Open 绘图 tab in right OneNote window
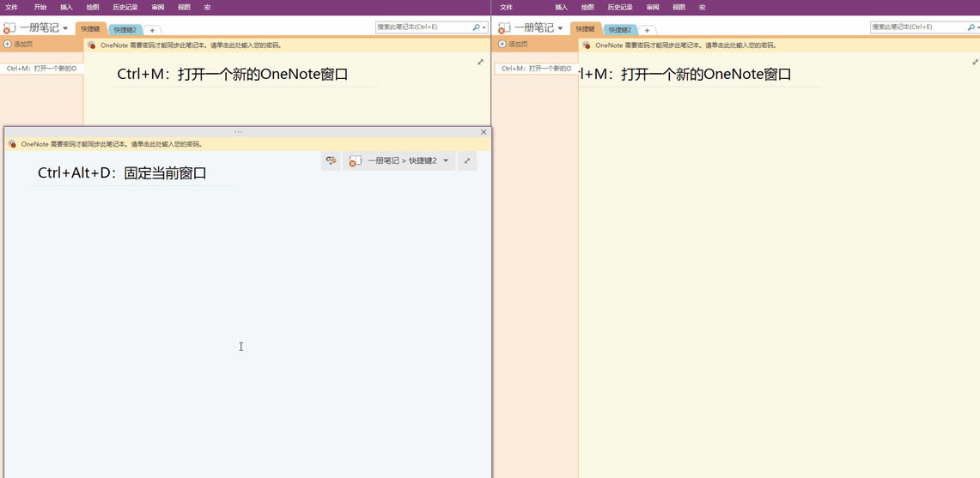The width and height of the screenshot is (980, 478). click(587, 8)
